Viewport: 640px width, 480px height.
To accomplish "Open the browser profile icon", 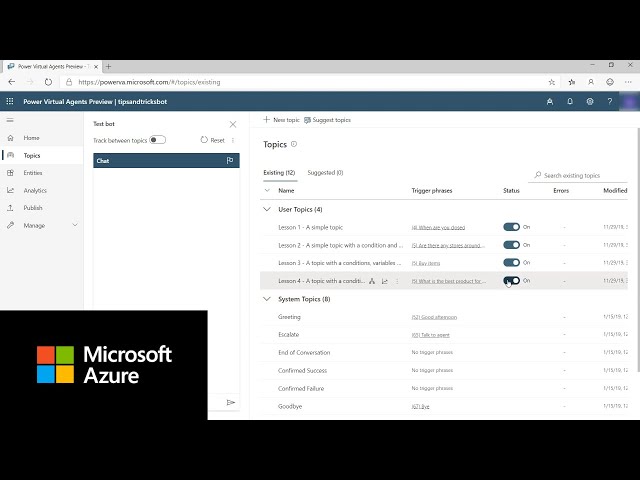I will coord(591,82).
